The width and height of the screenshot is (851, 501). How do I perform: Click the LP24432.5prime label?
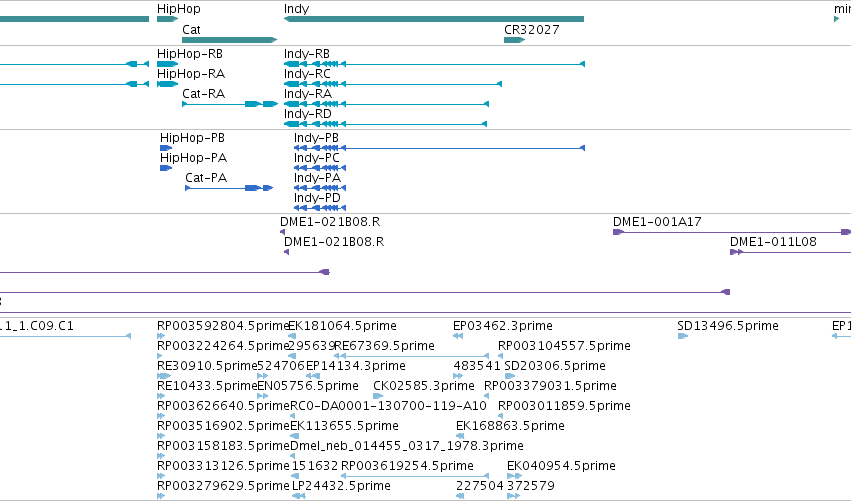point(341,487)
